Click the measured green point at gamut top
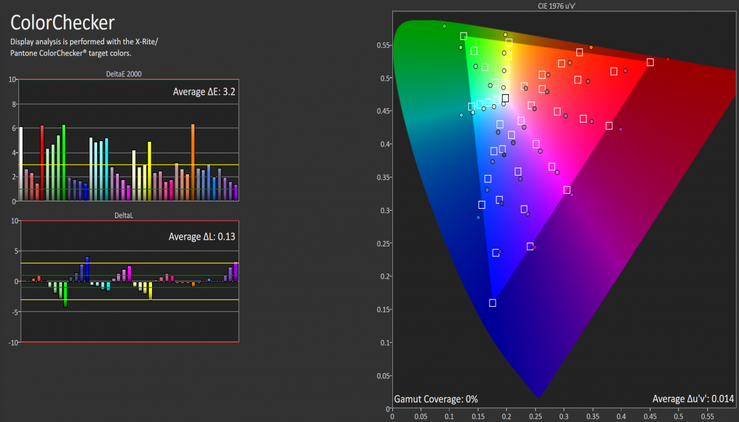This screenshot has width=739, height=422. (x=444, y=26)
